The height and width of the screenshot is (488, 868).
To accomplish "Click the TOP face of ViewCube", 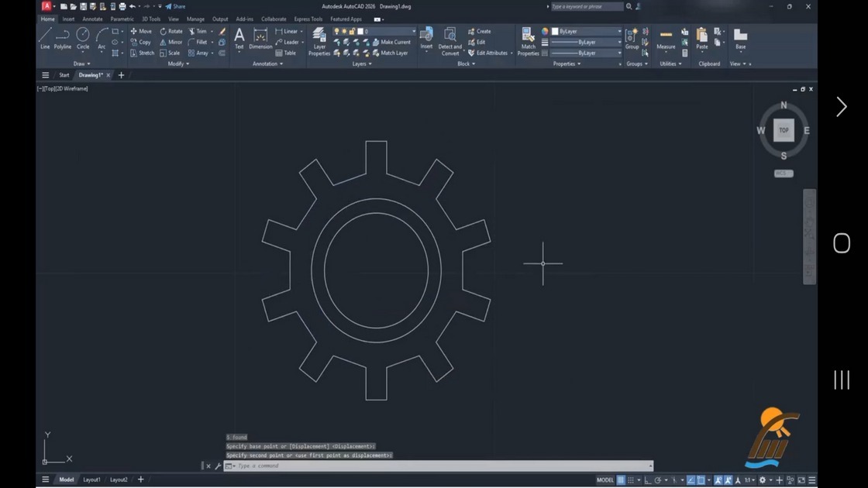I will click(784, 131).
